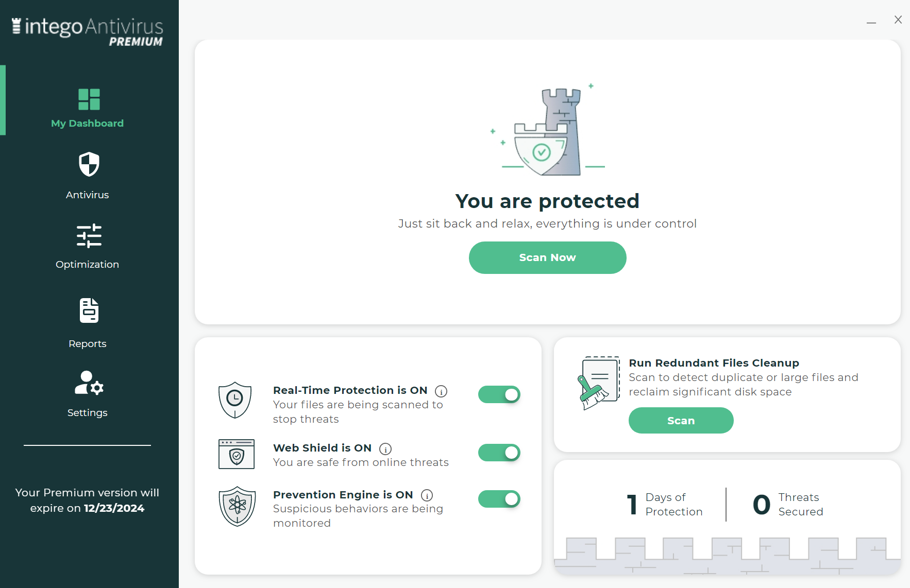This screenshot has height=588, width=910.
Task: Click 'Scan to detect duplicate or large files' text
Action: (x=744, y=385)
